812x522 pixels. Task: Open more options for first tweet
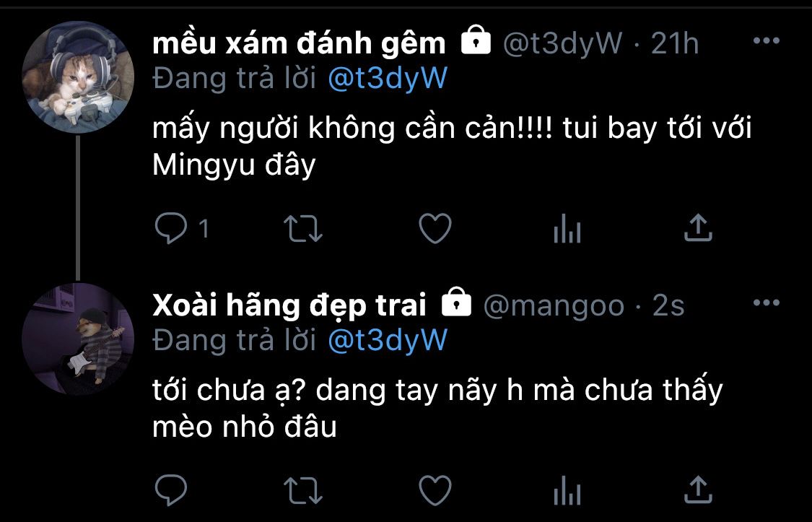coord(767,41)
